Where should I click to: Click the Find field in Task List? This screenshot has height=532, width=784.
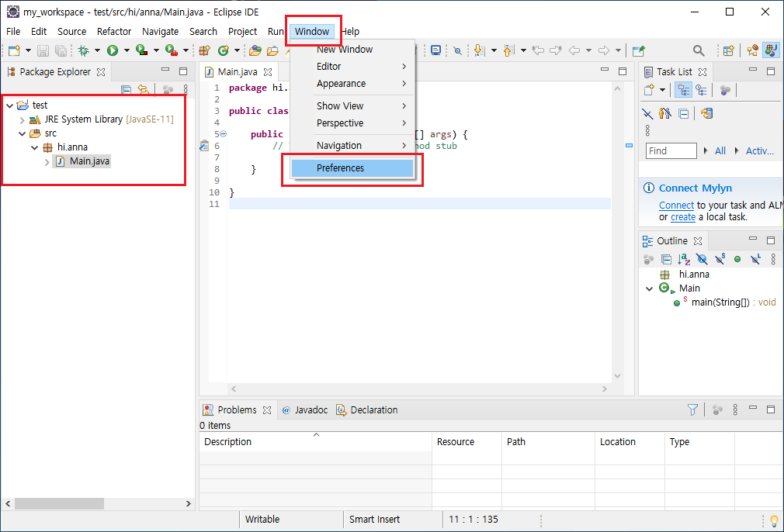(671, 151)
